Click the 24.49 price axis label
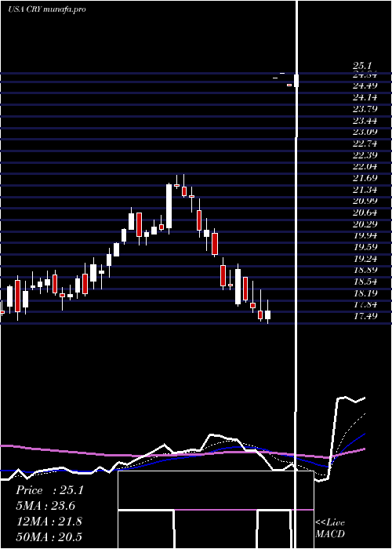This screenshot has height=549, width=392. pos(365,85)
